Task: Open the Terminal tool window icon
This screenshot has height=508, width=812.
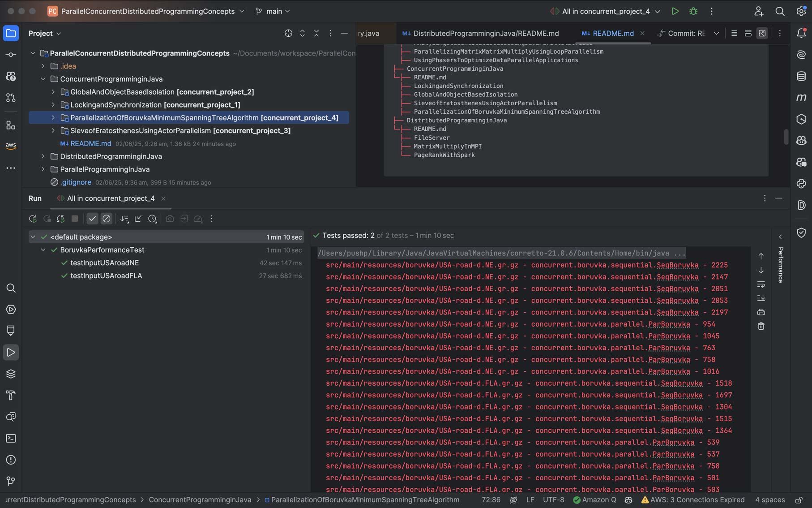Action: click(11, 438)
